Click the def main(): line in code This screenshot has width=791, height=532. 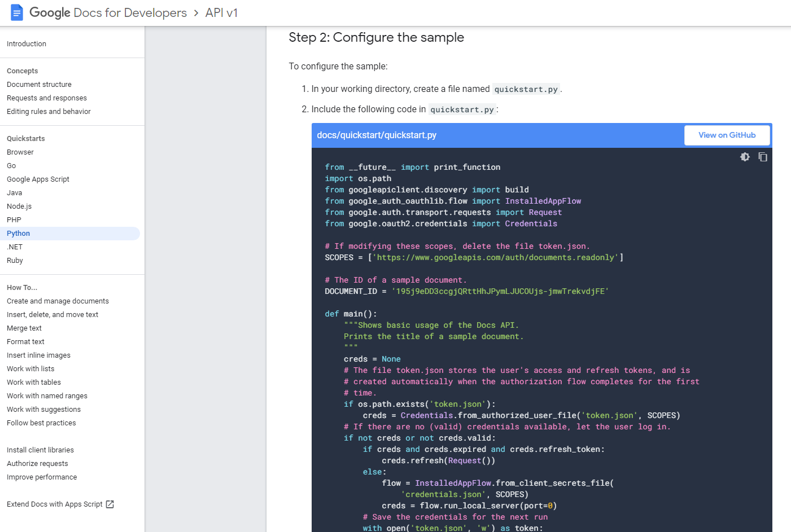pyautogui.click(x=351, y=314)
